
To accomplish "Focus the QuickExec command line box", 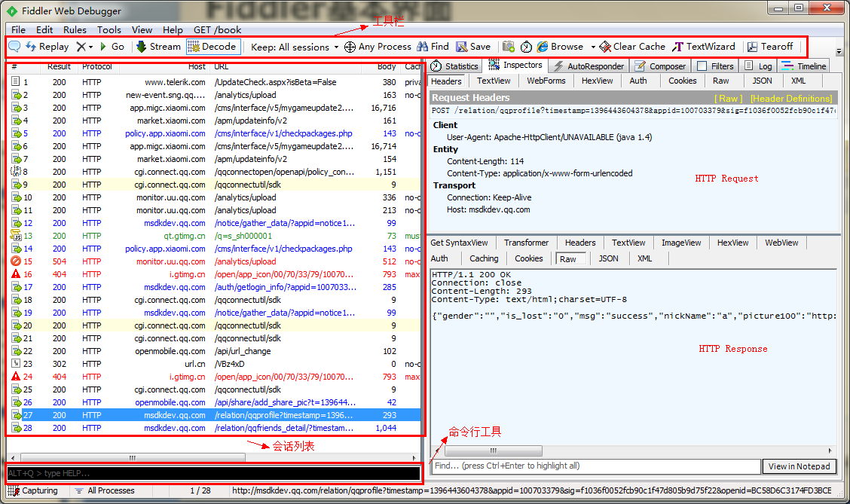I will tap(213, 473).
